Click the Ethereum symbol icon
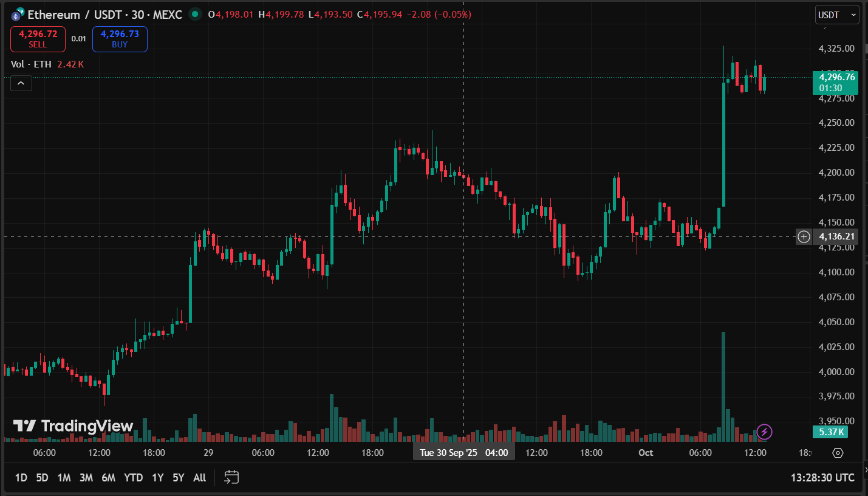 pyautogui.click(x=18, y=15)
